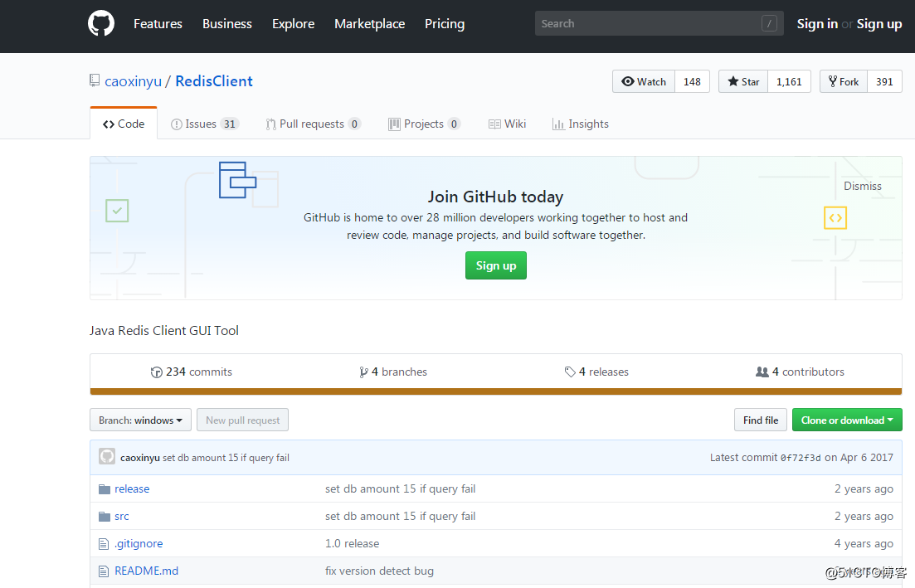
Task: Open the RedisClient repository title link
Action: pos(214,81)
